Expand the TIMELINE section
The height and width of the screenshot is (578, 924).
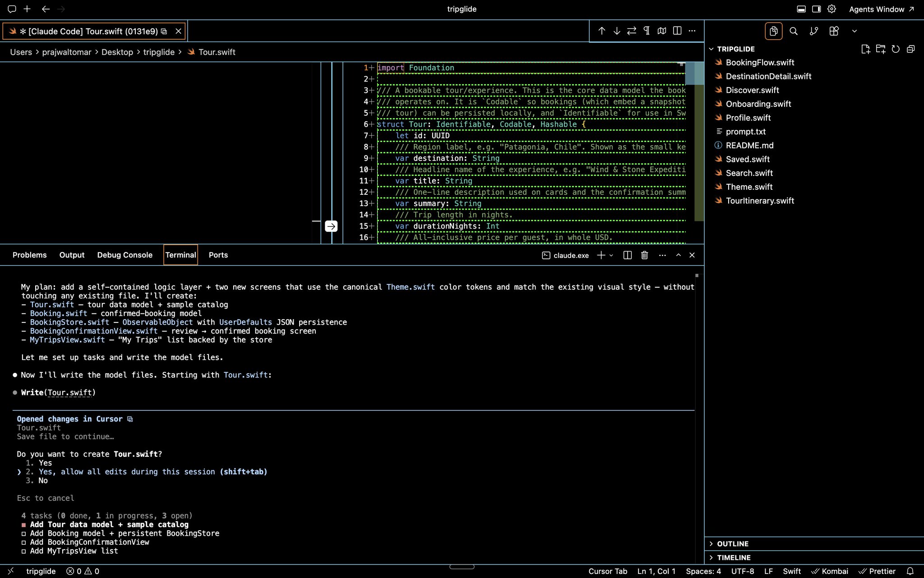click(734, 558)
